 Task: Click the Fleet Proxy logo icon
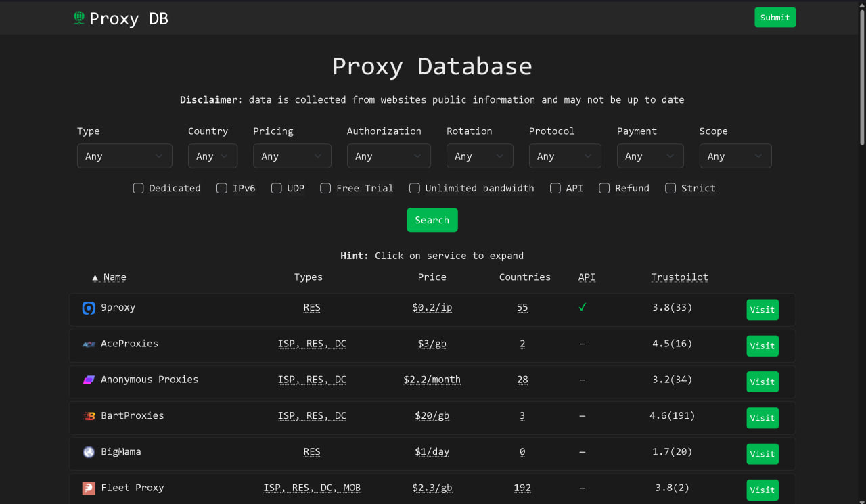tap(89, 488)
